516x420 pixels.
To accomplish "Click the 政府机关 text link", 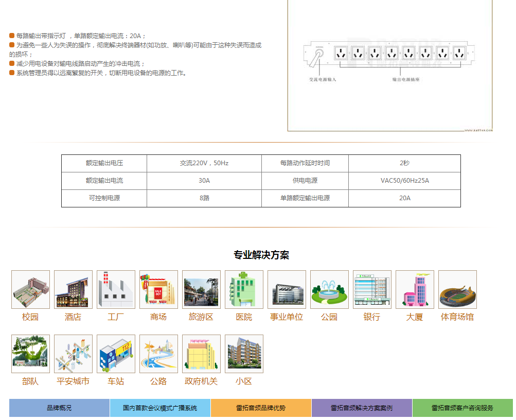I will pos(201,381).
